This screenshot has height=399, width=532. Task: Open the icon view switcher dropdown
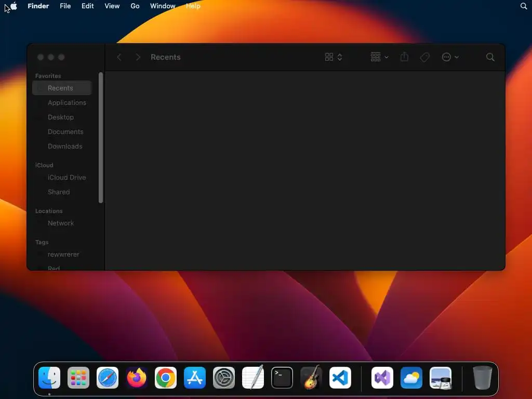coord(334,57)
